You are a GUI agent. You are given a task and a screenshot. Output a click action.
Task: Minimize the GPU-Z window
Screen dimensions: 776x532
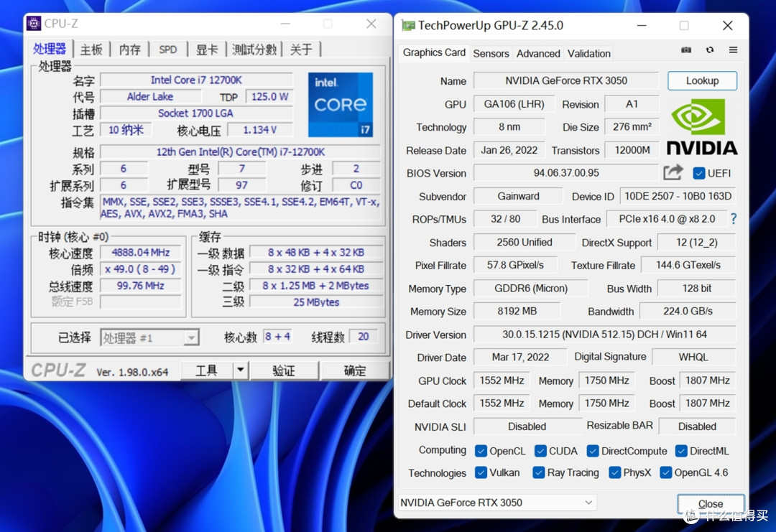(x=642, y=26)
